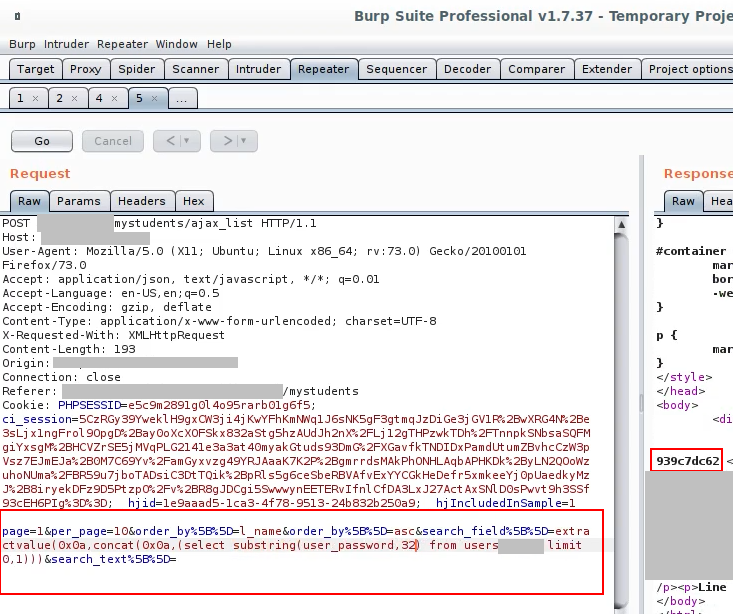
Task: Open the forward history dropdown arrow
Action: click(x=244, y=141)
